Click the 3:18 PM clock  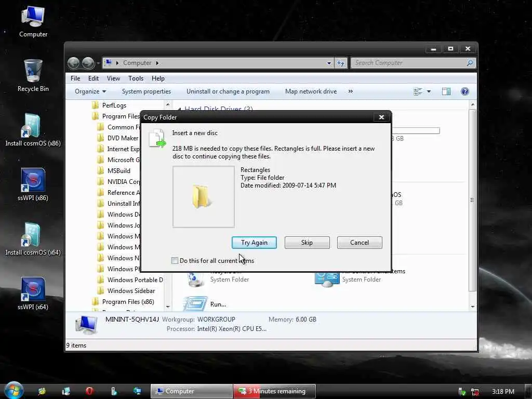pyautogui.click(x=503, y=392)
